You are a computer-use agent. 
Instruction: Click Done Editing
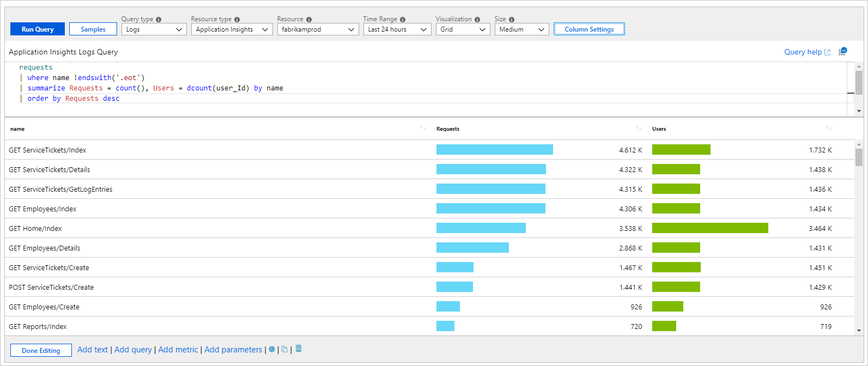point(41,350)
